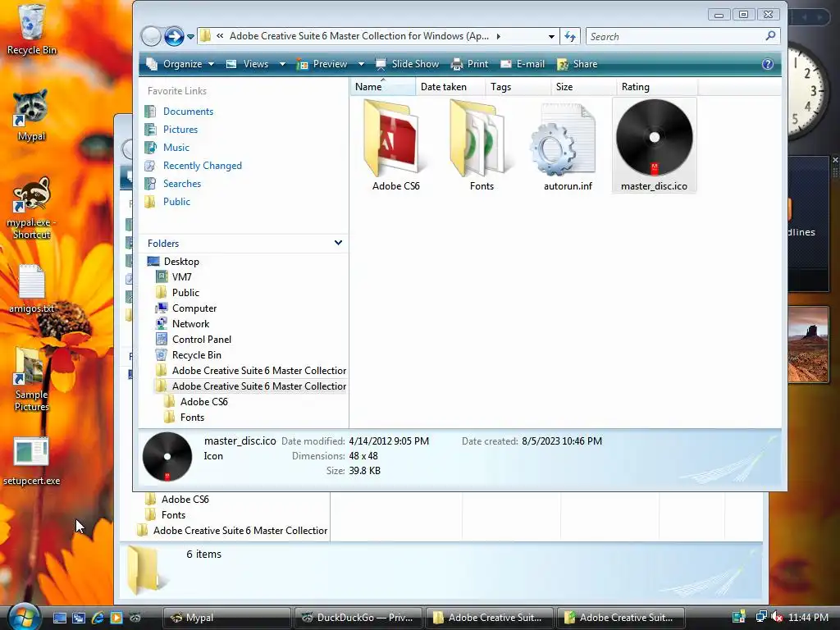Select the Mypal desktop shortcut

coord(31,115)
